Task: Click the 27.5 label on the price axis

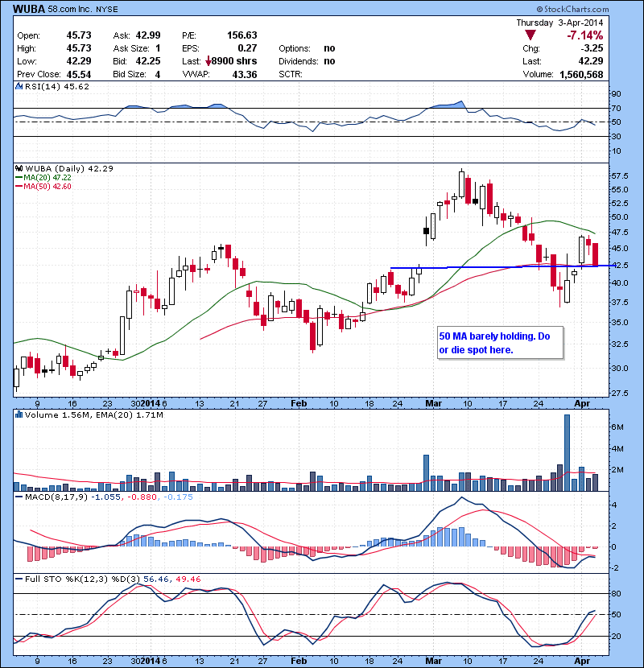Action: 619,393
